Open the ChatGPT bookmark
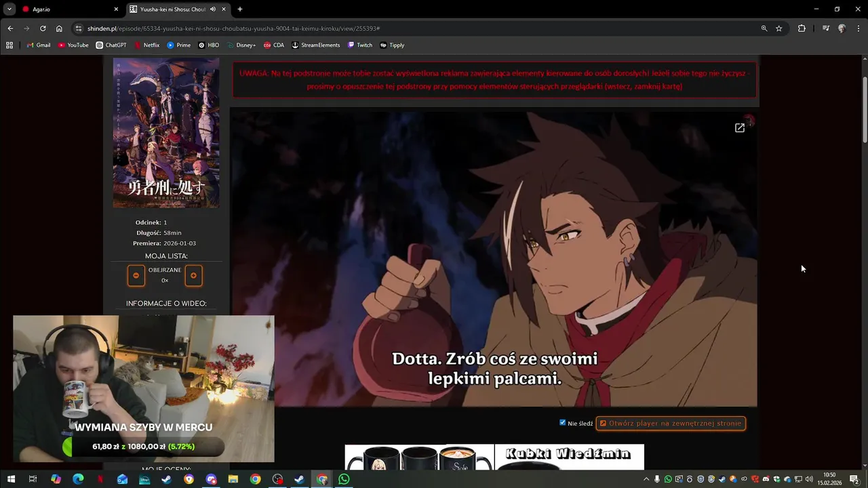Screen dimensions: 868x488 point(111,45)
